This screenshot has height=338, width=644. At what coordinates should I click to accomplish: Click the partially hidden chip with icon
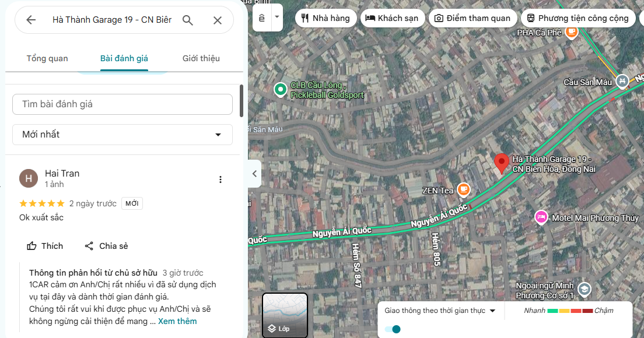642,18
